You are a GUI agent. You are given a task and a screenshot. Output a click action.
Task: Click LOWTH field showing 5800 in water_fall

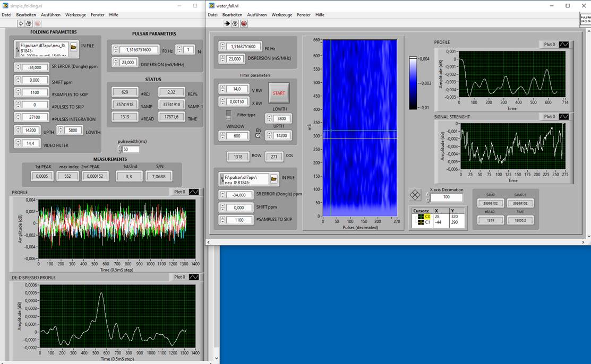281,118
